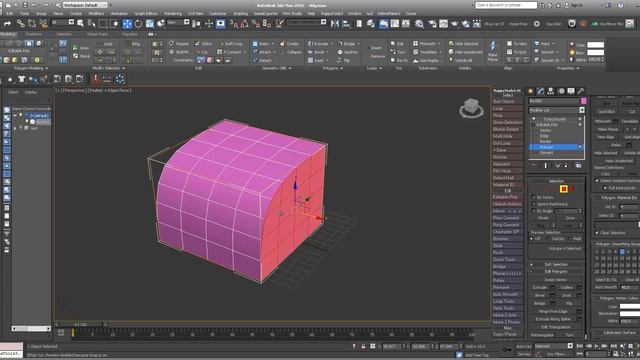
Task: Select the Polygon level in modifier stack
Action: coord(554,147)
